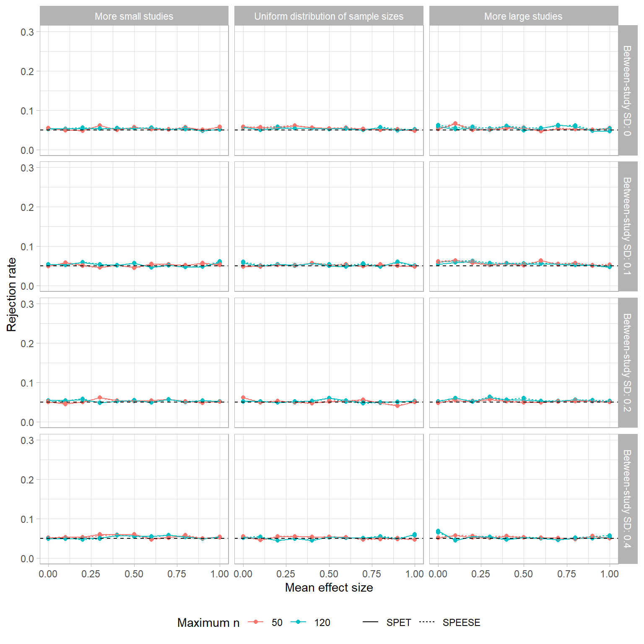Click elevated teal point at 0.00, bottom-right panel
The image size is (644, 644).
[438, 531]
